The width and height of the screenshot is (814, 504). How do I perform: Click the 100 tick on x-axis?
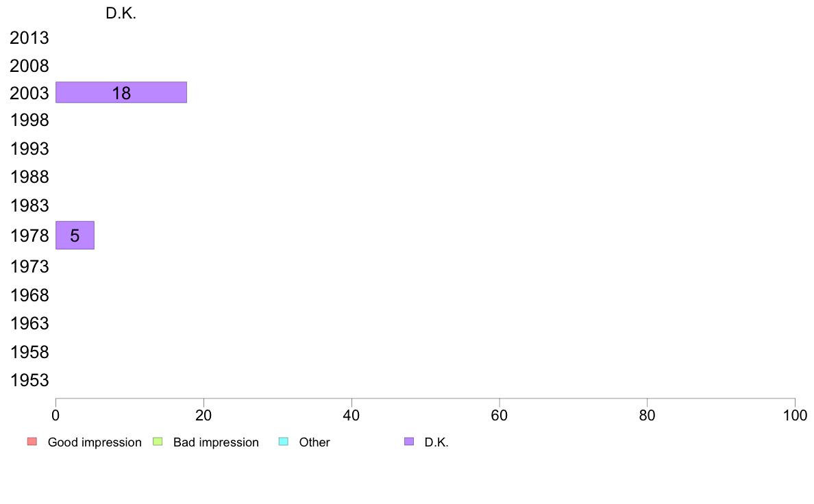tap(795, 415)
